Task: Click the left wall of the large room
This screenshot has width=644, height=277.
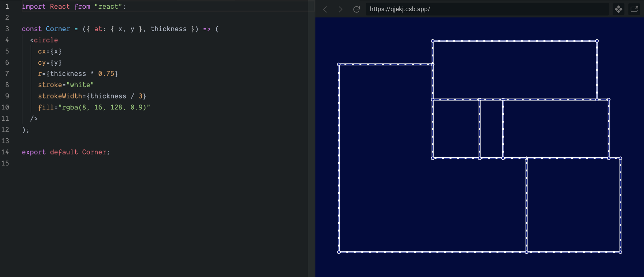Action: pos(339,158)
